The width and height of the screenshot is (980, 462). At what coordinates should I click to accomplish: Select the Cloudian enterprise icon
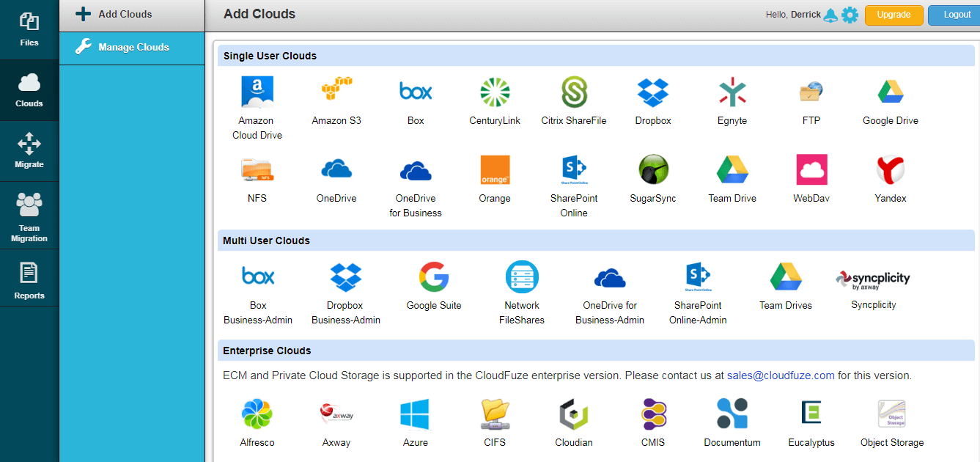(574, 414)
